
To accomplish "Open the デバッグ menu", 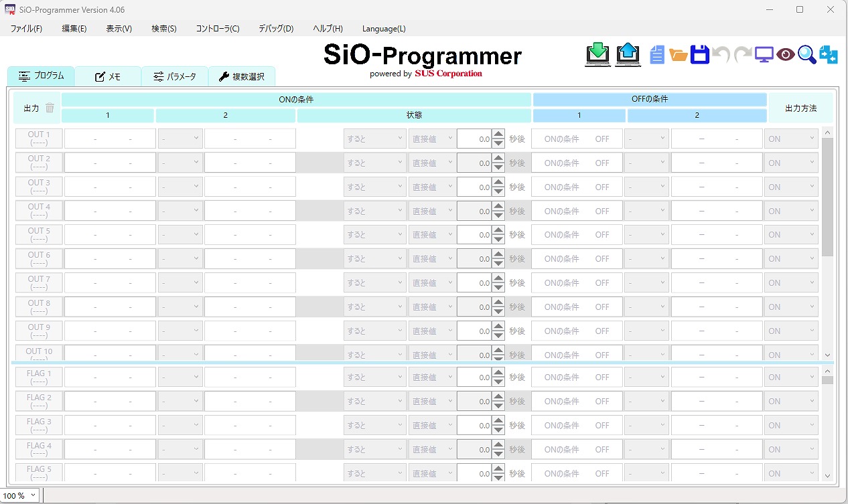I will tap(275, 29).
